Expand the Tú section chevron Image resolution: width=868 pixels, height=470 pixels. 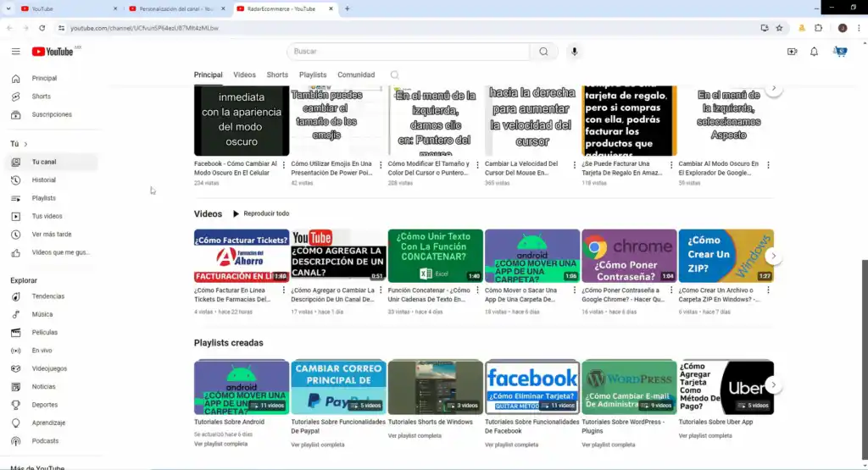point(25,144)
